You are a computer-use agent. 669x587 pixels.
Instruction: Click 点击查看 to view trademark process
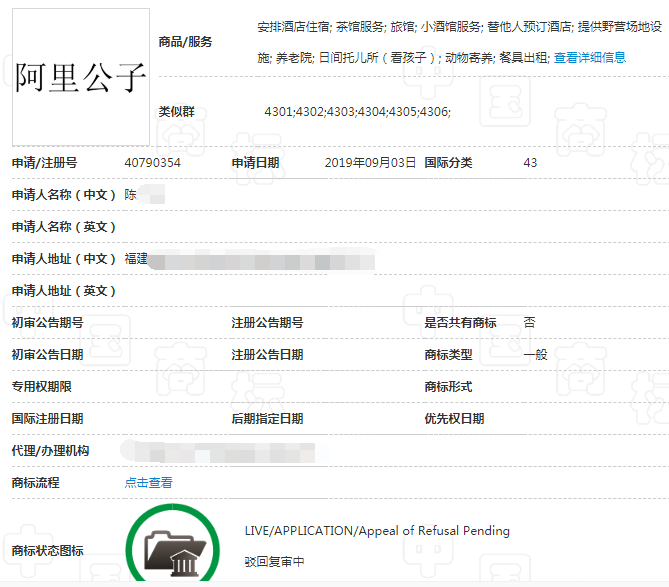click(x=148, y=482)
